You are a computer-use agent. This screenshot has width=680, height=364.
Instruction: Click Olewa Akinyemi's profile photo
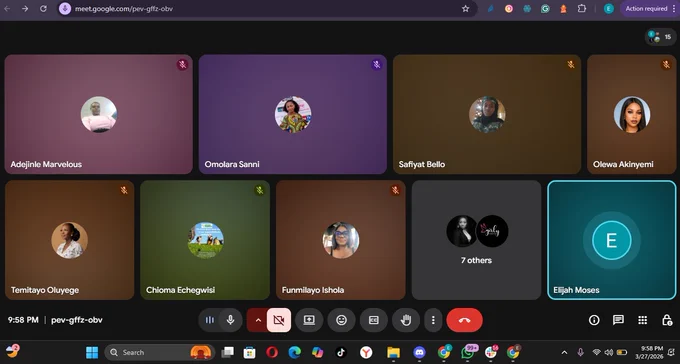tap(632, 115)
